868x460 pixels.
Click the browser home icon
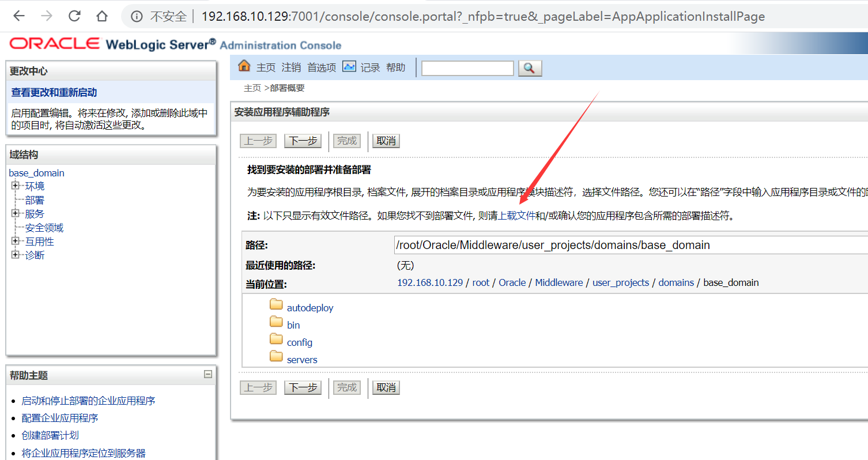click(102, 16)
